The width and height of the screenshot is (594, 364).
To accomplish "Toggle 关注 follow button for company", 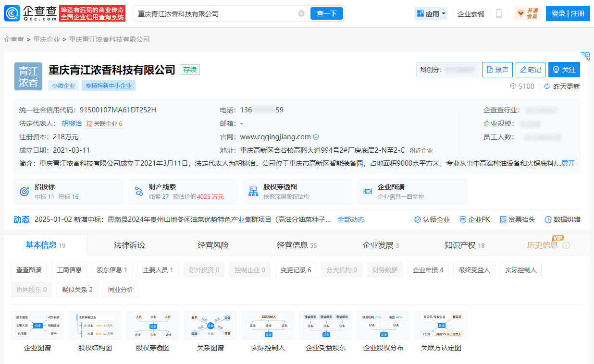I will click(x=564, y=70).
